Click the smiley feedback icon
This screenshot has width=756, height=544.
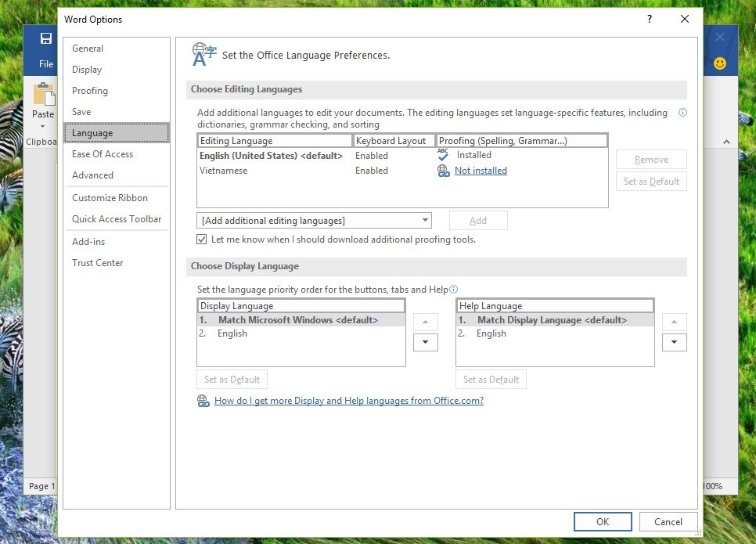pyautogui.click(x=720, y=63)
